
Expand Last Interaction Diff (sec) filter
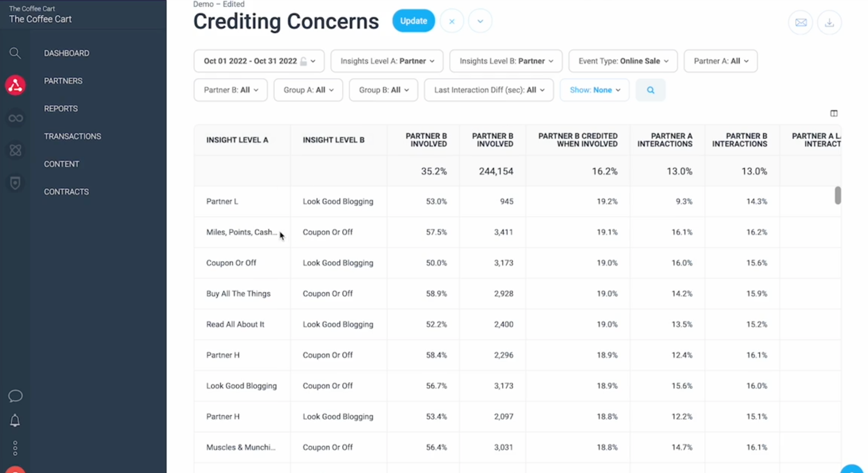point(489,90)
